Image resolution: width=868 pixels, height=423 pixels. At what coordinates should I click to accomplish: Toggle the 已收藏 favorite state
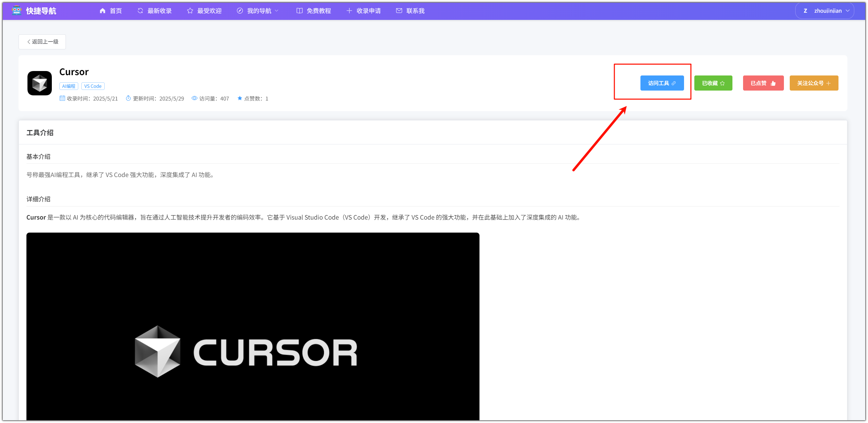point(713,83)
